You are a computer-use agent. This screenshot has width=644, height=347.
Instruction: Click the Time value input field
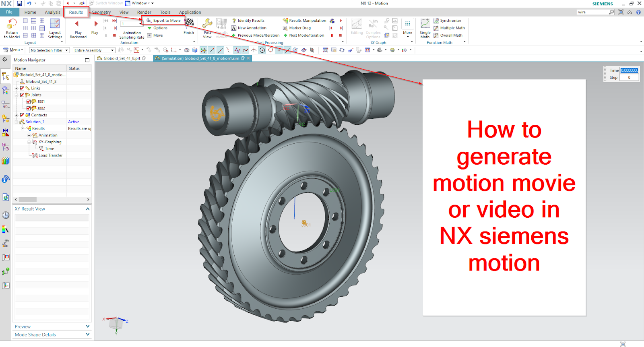click(x=629, y=70)
